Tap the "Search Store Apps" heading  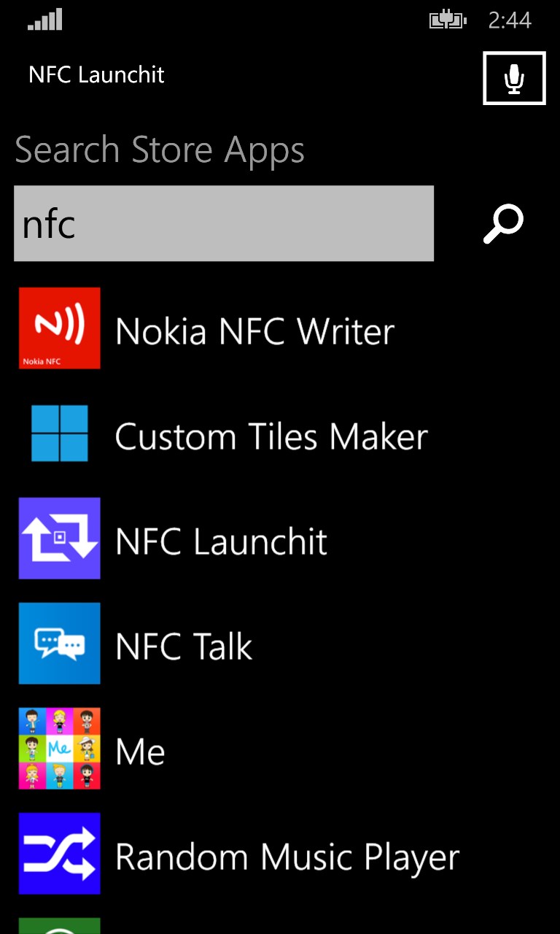tap(160, 151)
